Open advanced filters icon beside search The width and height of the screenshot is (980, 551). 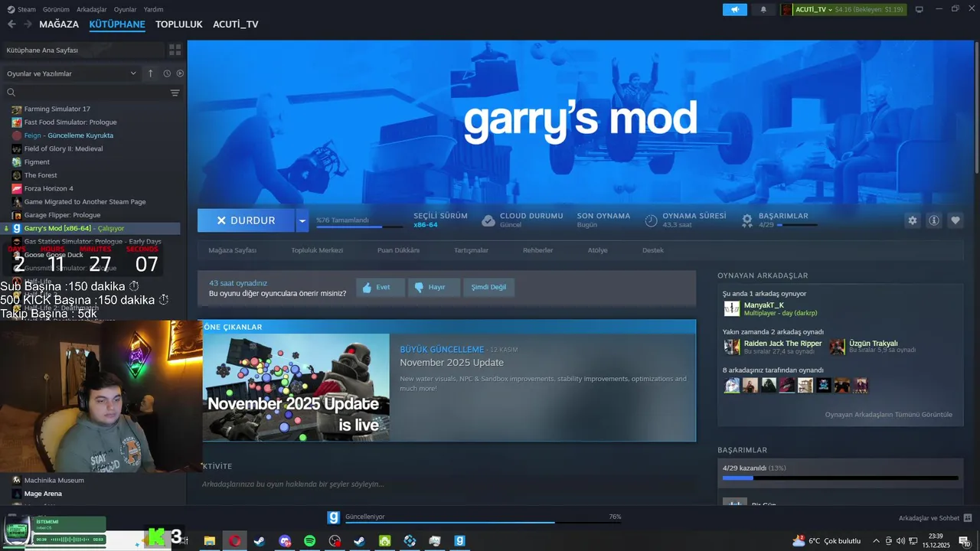(x=175, y=93)
